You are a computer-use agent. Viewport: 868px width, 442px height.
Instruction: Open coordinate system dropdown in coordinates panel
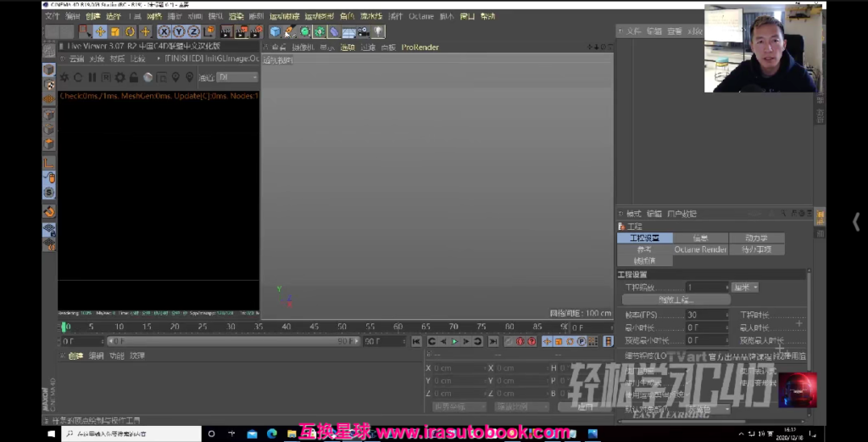tap(459, 406)
